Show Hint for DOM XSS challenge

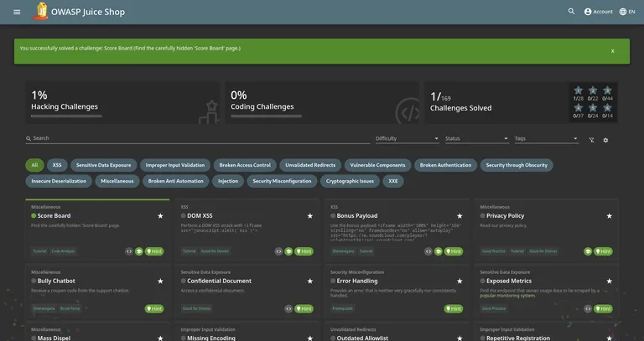pyautogui.click(x=304, y=251)
